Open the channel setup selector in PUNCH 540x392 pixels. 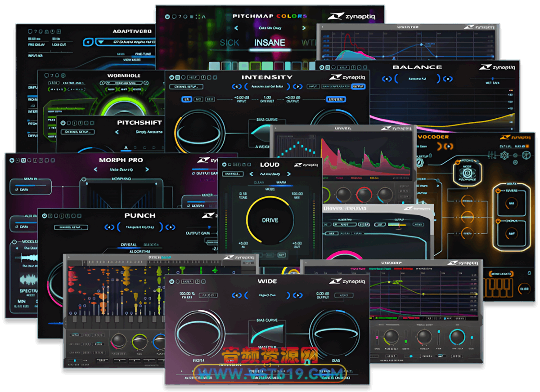point(71,227)
